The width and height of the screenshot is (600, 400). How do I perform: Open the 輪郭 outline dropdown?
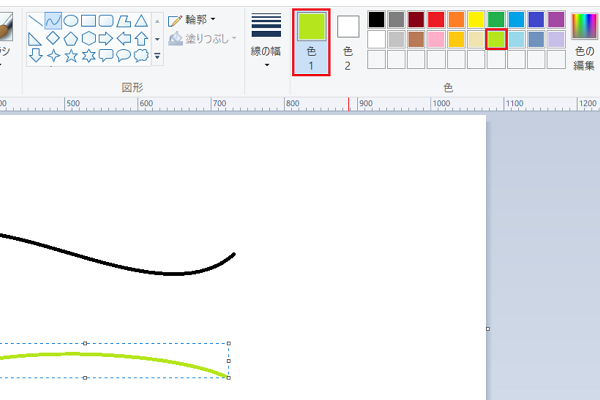click(x=192, y=20)
